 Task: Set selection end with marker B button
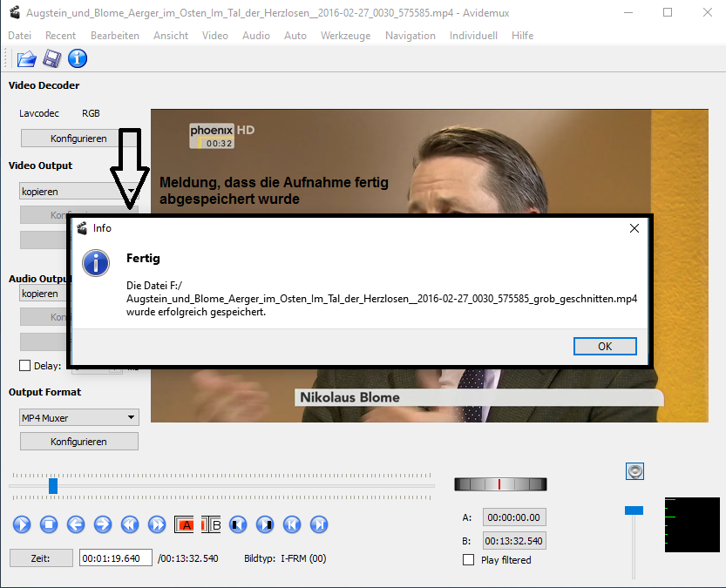pos(212,524)
